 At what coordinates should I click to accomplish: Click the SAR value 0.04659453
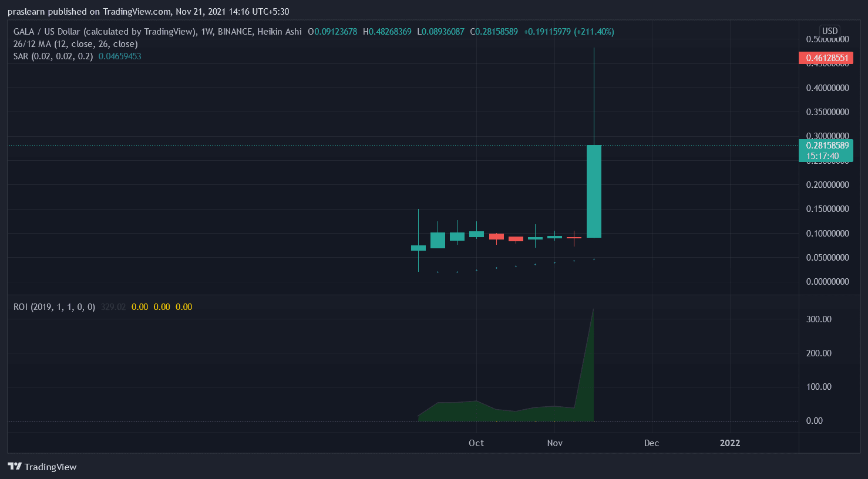120,56
